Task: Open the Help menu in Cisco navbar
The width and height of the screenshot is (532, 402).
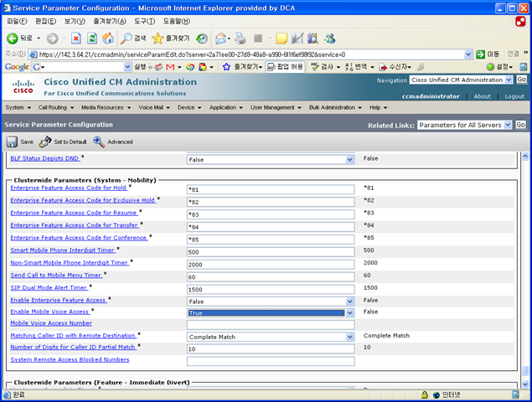Action: click(378, 107)
